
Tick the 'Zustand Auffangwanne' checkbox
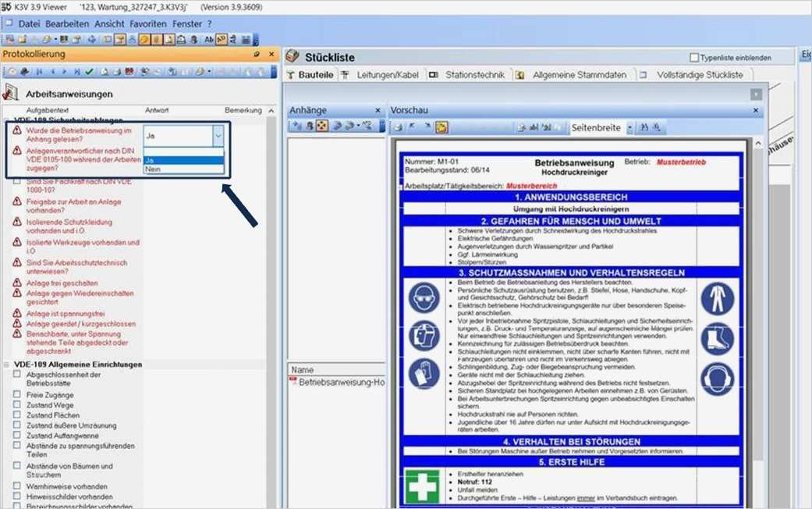click(17, 436)
